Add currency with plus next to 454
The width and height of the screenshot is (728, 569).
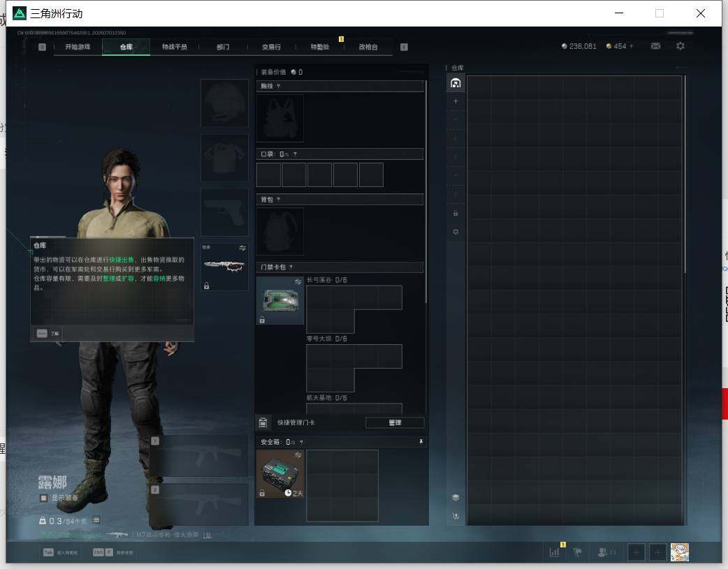[x=631, y=46]
